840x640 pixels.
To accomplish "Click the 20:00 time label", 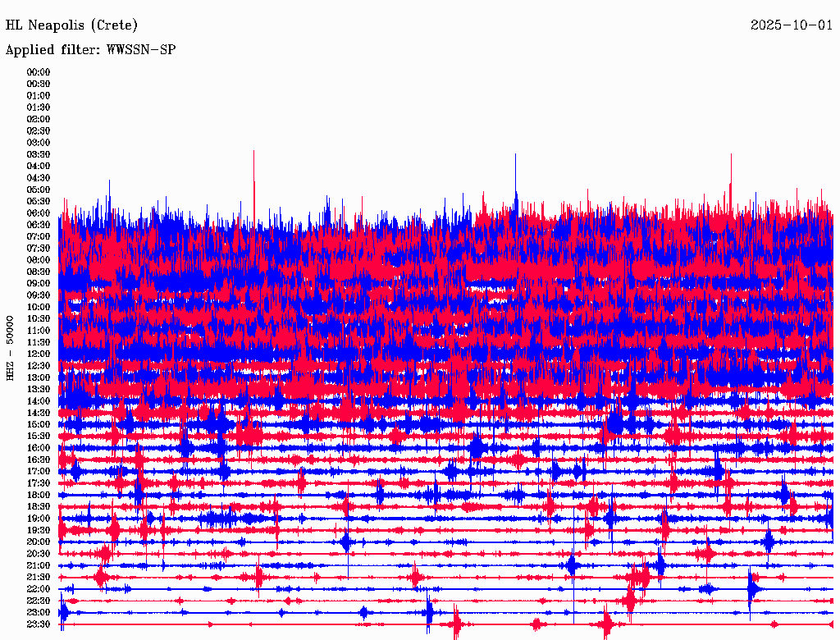I will [39, 542].
